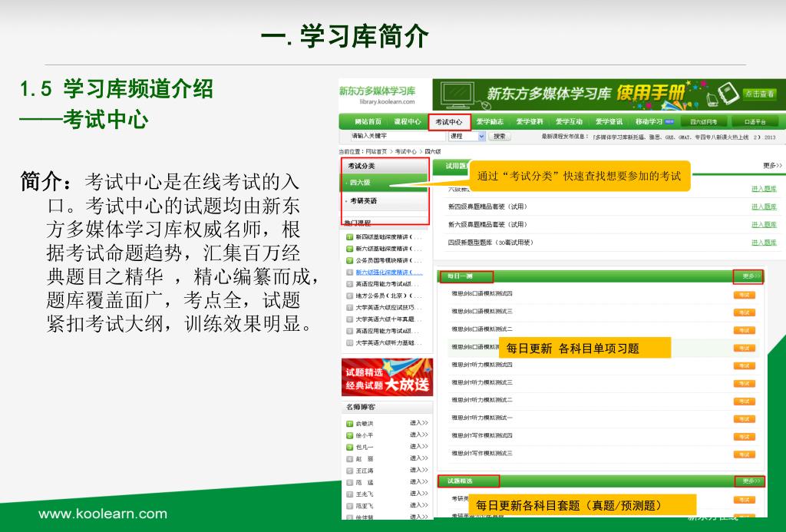
Task: Click 更多>> in the 试题精选 header
Action: [750, 481]
